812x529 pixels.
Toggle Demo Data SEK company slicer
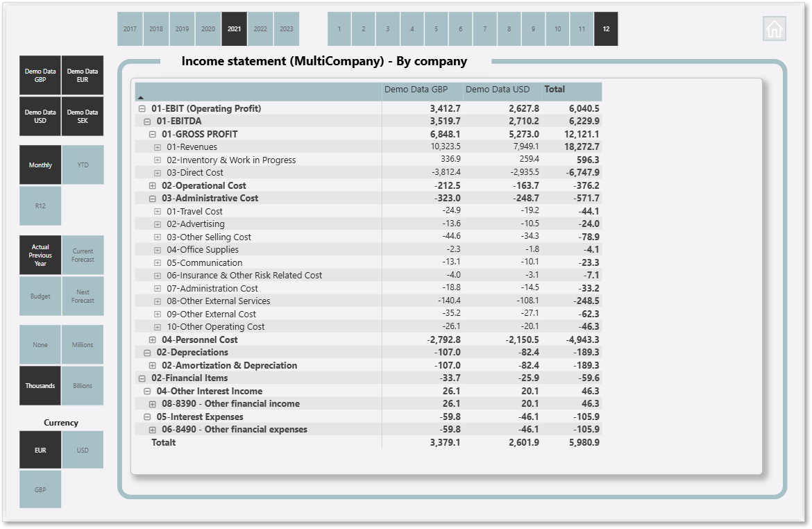tap(83, 116)
